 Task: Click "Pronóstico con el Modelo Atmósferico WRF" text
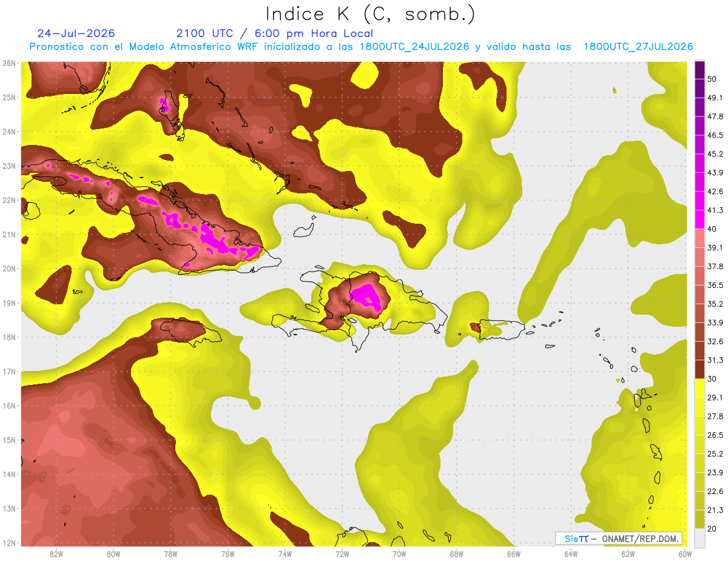(x=145, y=47)
